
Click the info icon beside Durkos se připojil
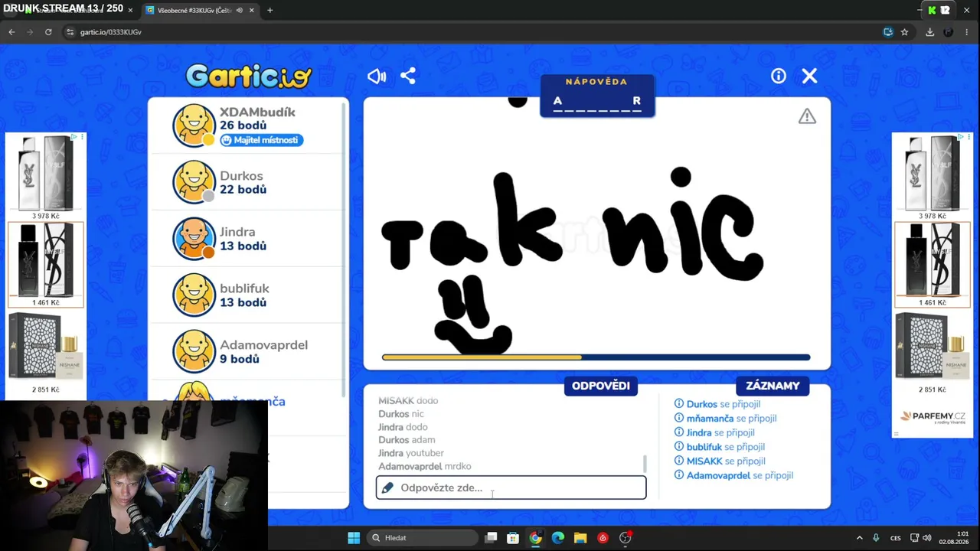click(x=679, y=404)
